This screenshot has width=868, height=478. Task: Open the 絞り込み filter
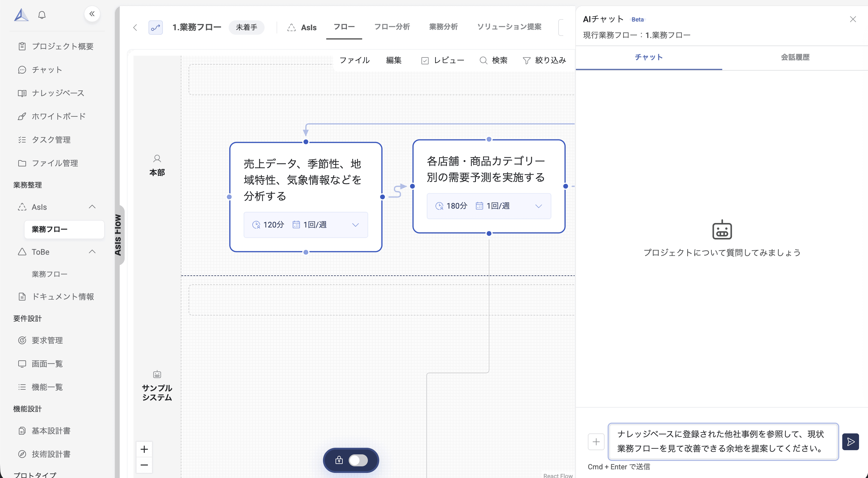point(544,60)
